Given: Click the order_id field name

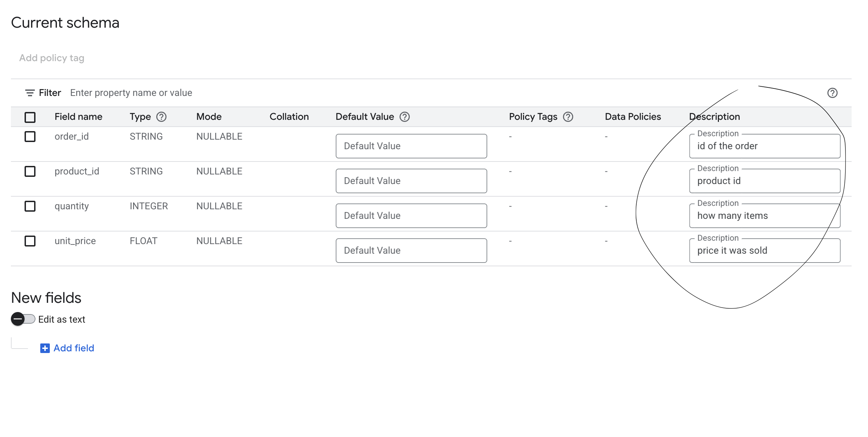Looking at the screenshot, I should pos(72,137).
